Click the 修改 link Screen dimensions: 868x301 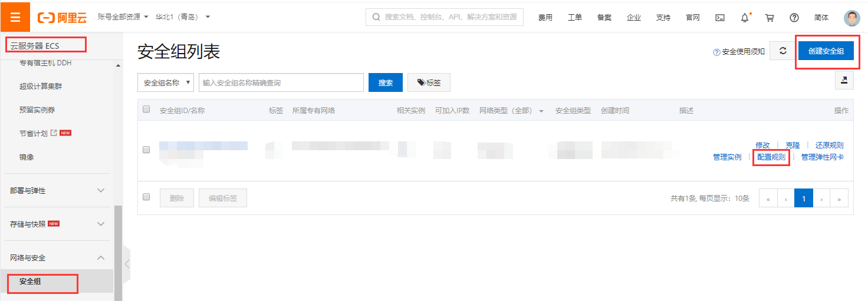point(762,145)
